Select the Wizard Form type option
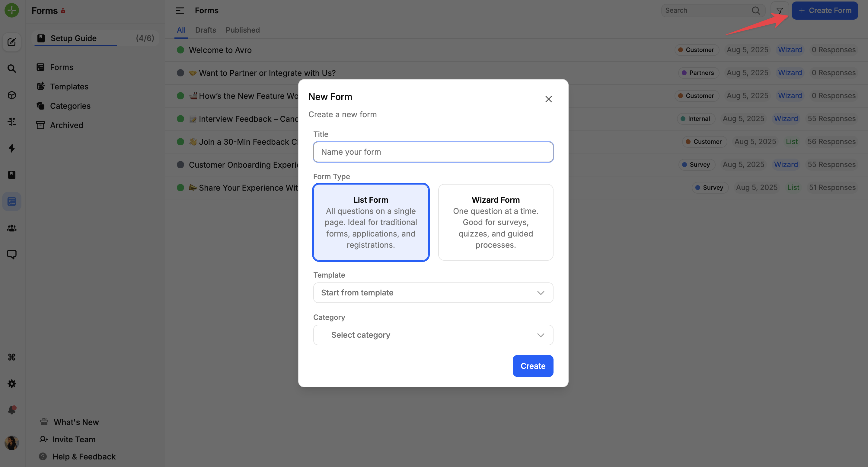 [x=495, y=222]
